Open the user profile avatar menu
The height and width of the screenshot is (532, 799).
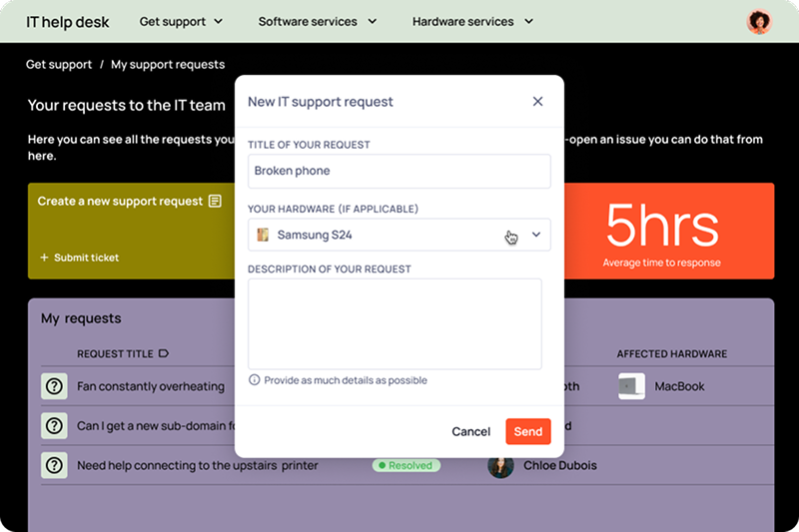[759, 21]
